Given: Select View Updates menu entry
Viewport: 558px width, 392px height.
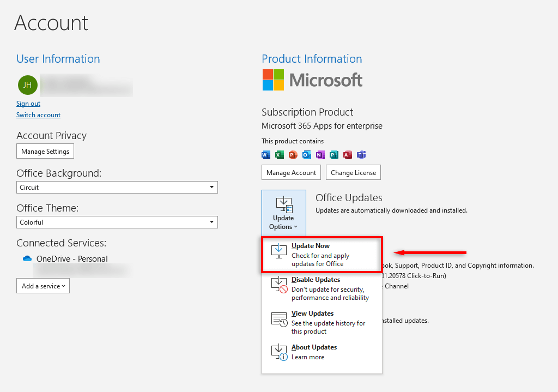Looking at the screenshot, I should pyautogui.click(x=322, y=323).
